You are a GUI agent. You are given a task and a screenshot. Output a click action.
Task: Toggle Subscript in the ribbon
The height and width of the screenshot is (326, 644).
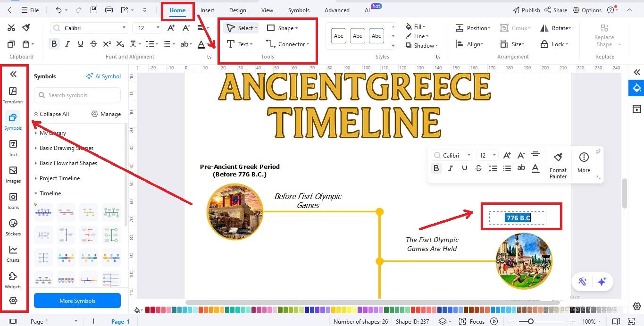click(120, 44)
